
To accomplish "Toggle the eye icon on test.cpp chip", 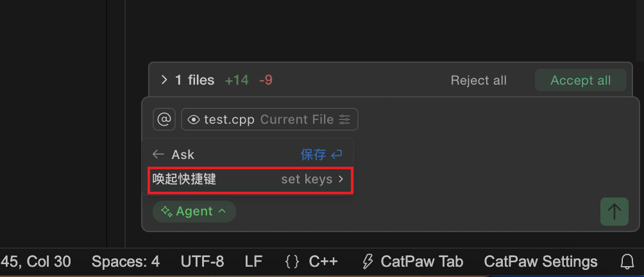I will click(193, 120).
